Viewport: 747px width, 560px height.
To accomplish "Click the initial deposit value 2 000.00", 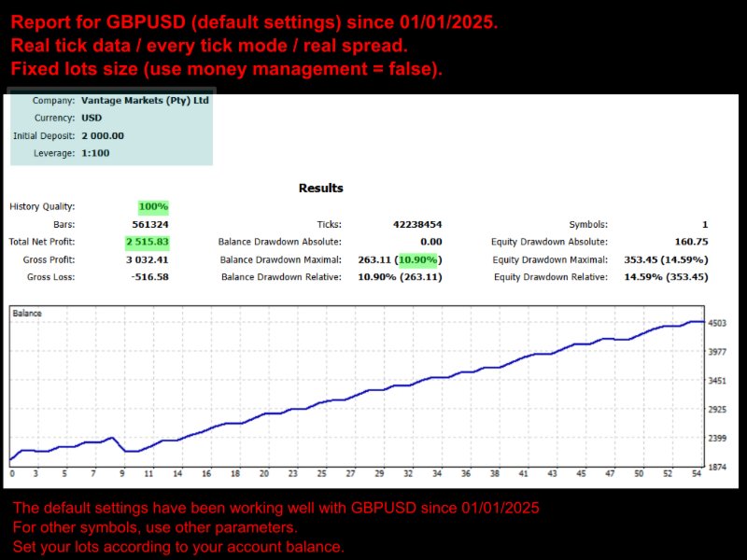I will coord(103,135).
